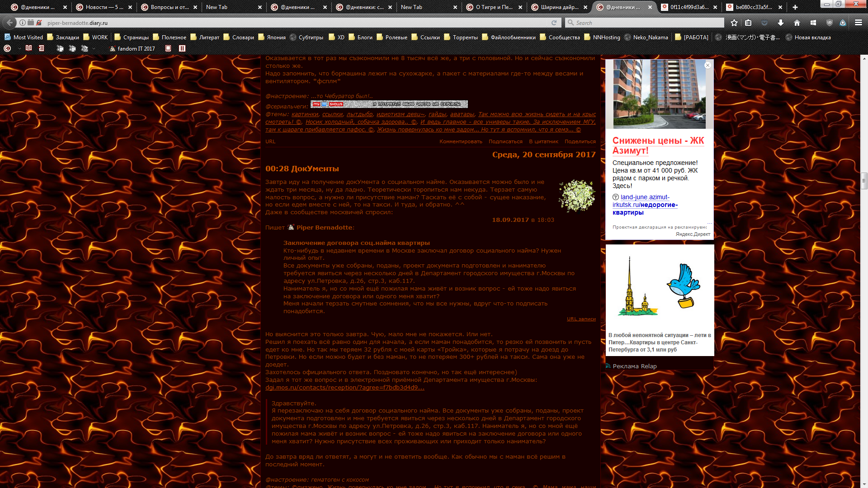
Task: Open the URL link under the first post
Action: click(270, 141)
